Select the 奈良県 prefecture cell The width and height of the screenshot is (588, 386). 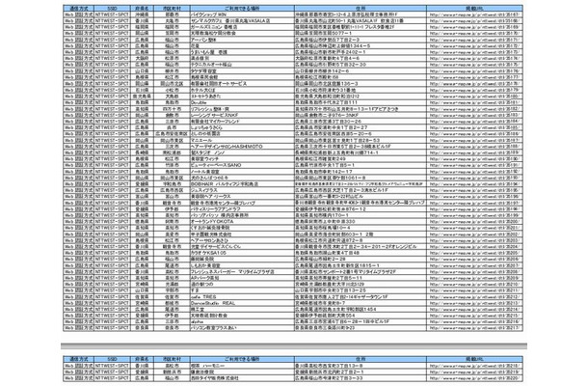click(x=142, y=328)
